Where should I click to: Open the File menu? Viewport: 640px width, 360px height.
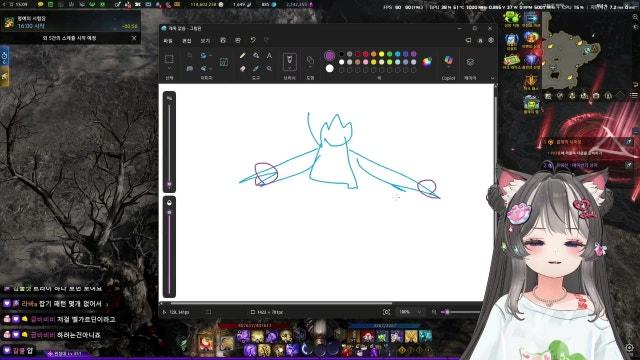(x=168, y=40)
